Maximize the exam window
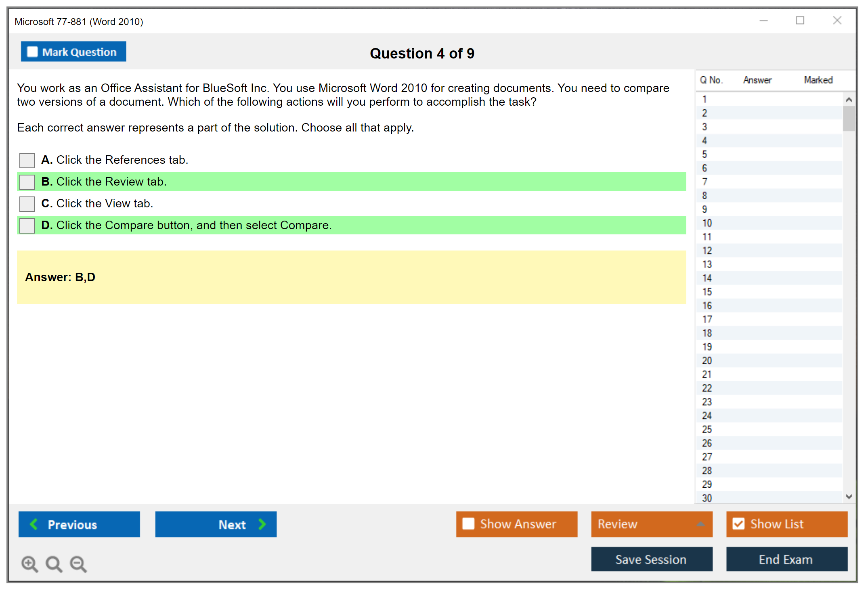Image resolution: width=868 pixels, height=593 pixels. point(800,21)
